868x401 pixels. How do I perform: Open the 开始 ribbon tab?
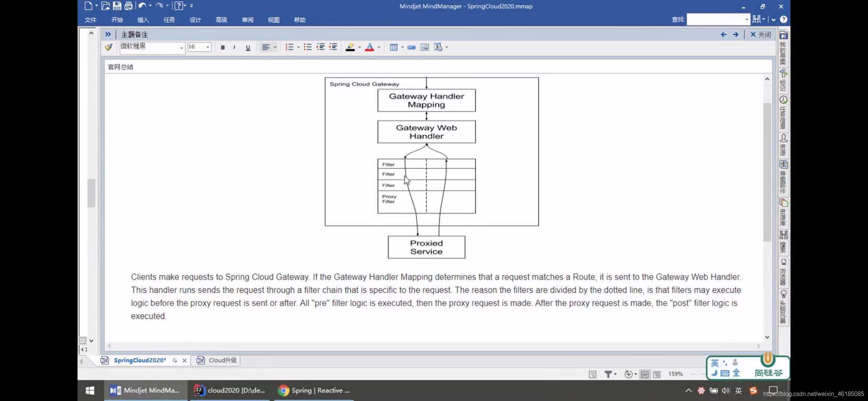coord(117,20)
